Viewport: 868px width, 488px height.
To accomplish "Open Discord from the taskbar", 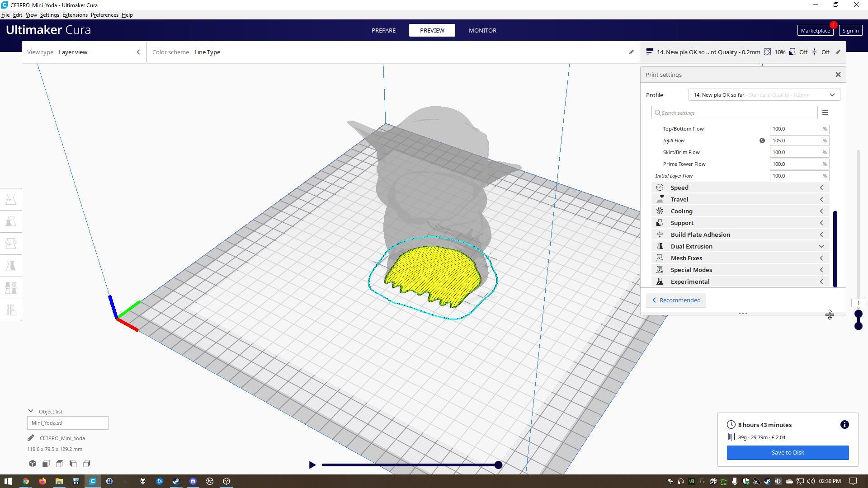I will click(193, 481).
